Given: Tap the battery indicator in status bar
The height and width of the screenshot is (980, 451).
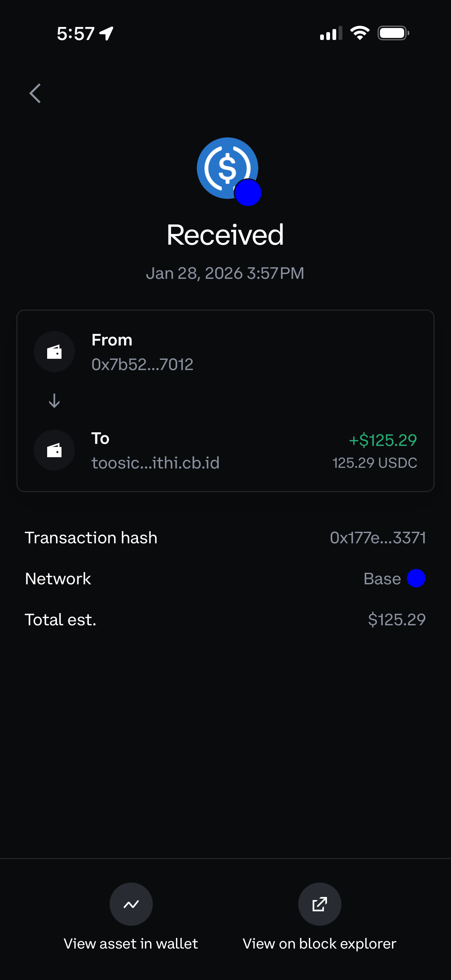Looking at the screenshot, I should pyautogui.click(x=393, y=33).
